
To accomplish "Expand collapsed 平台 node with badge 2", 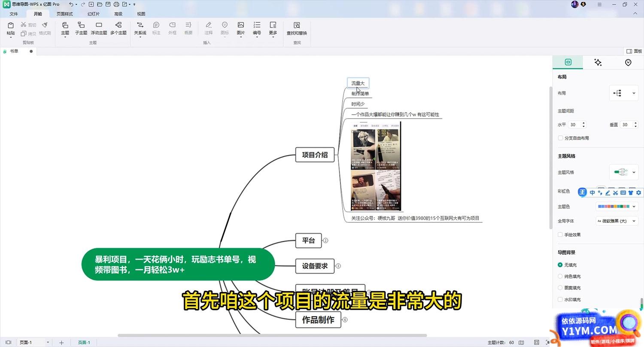I will pos(325,240).
